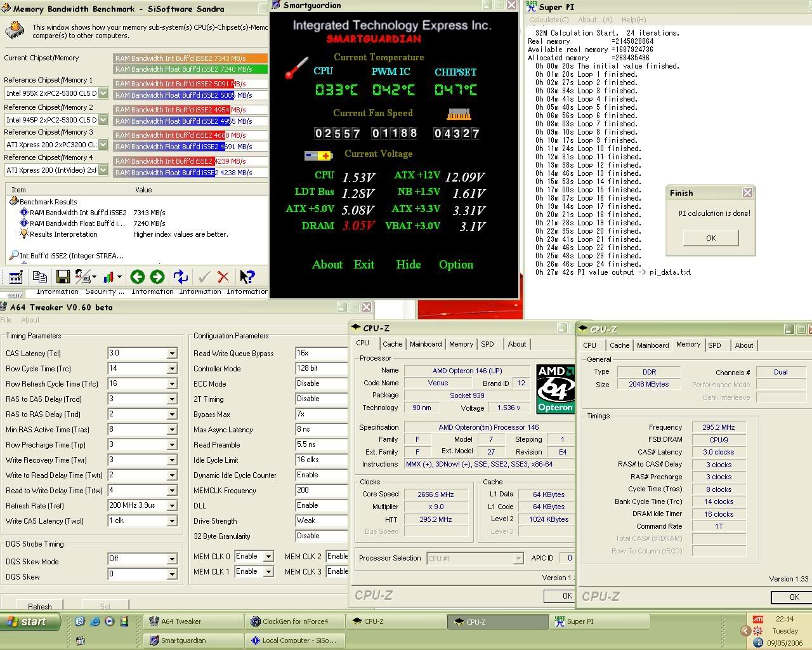Open the About menu in A64 Tweaker
This screenshot has width=812, height=650.
(30, 320)
